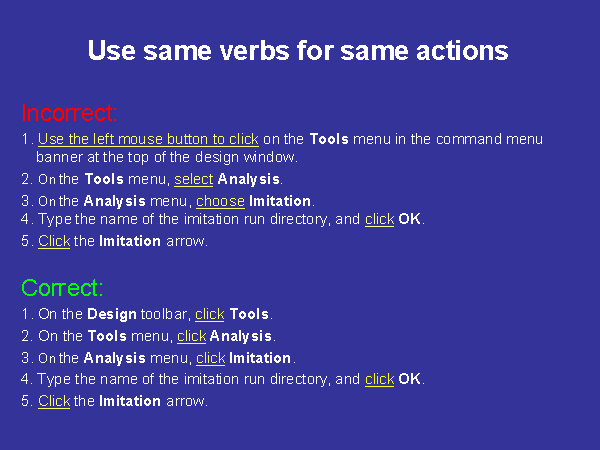Click bold "OK" in Correct step 4
The height and width of the screenshot is (450, 600).
point(410,379)
